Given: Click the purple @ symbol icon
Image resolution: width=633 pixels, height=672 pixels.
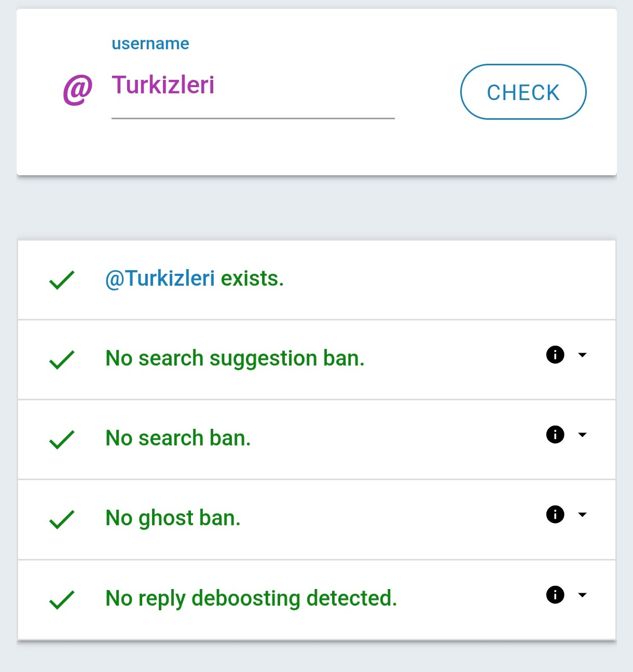Looking at the screenshot, I should click(x=78, y=89).
